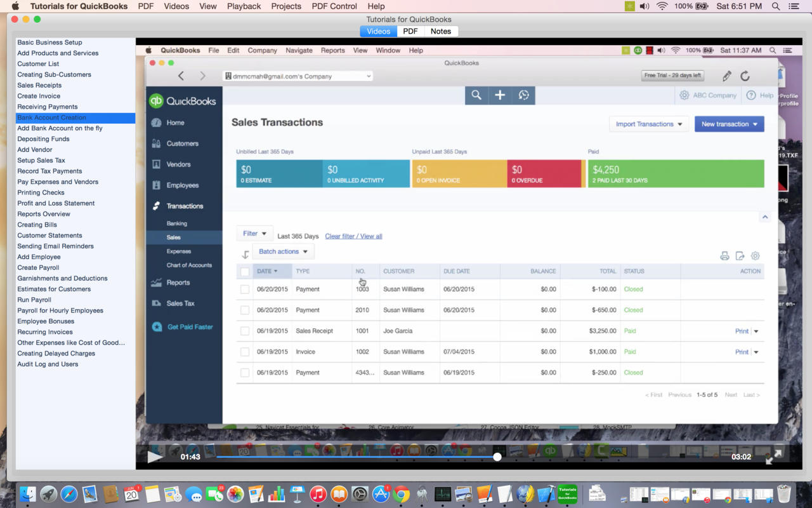Click Print link for Invoice 1002
The image size is (812, 508).
742,352
